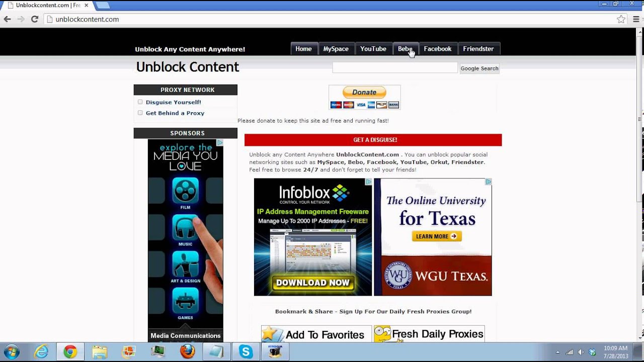Open Windows Explorer folder in taskbar
644x362 pixels.
coord(100,352)
